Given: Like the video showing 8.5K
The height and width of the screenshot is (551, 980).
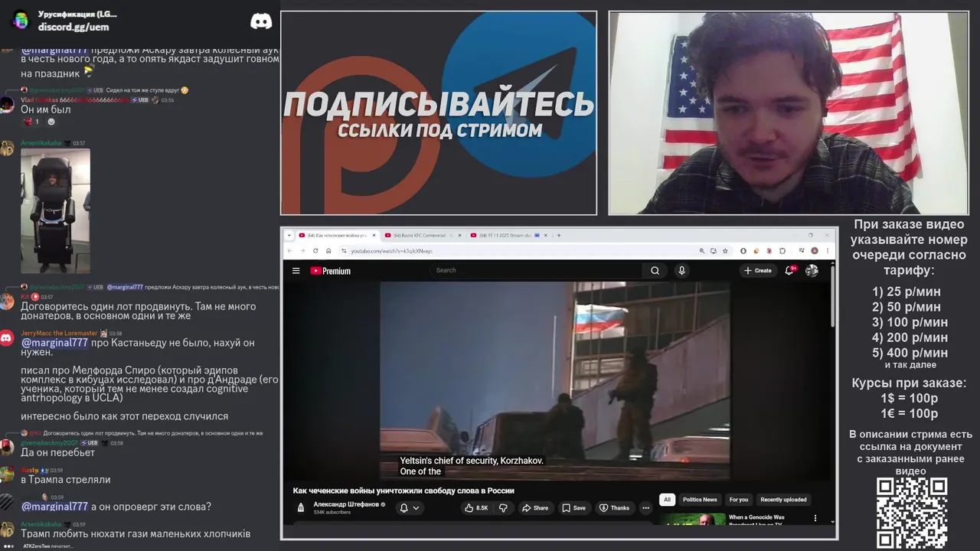Looking at the screenshot, I should (x=476, y=508).
